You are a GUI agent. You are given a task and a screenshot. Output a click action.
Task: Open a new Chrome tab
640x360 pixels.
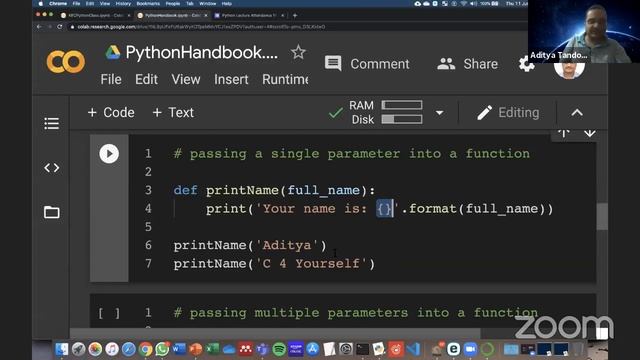(x=295, y=16)
